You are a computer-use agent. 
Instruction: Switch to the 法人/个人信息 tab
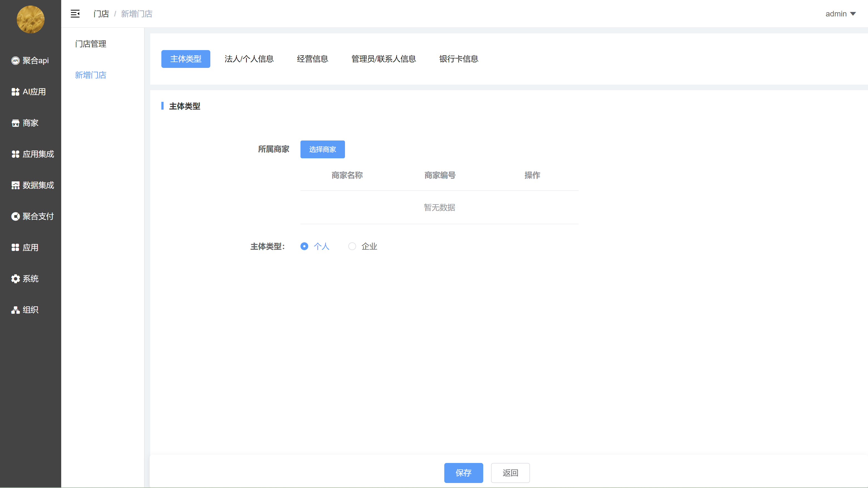(249, 59)
